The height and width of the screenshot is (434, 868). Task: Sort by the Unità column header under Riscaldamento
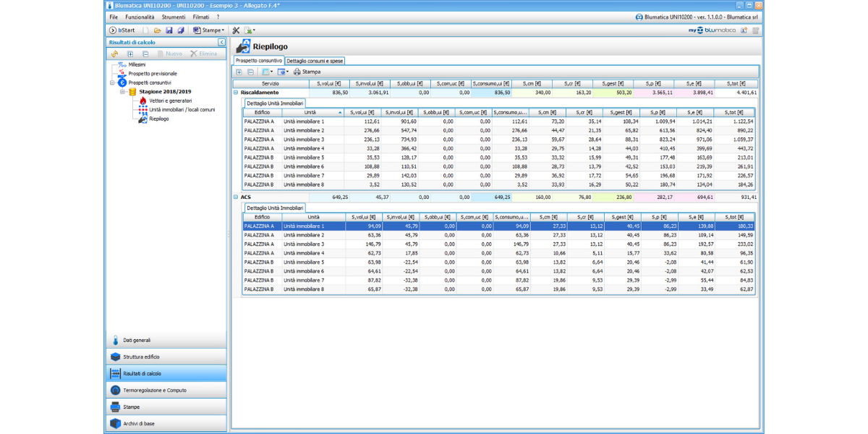(310, 112)
